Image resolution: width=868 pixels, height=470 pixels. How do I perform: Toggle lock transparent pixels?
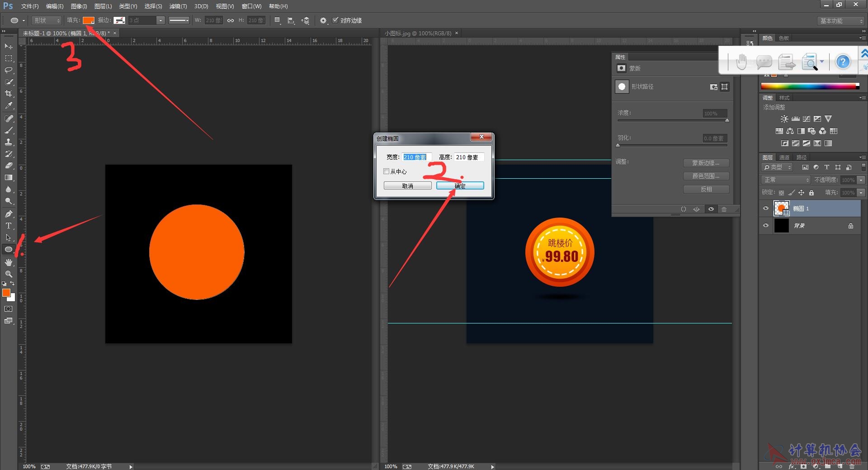pyautogui.click(x=781, y=193)
